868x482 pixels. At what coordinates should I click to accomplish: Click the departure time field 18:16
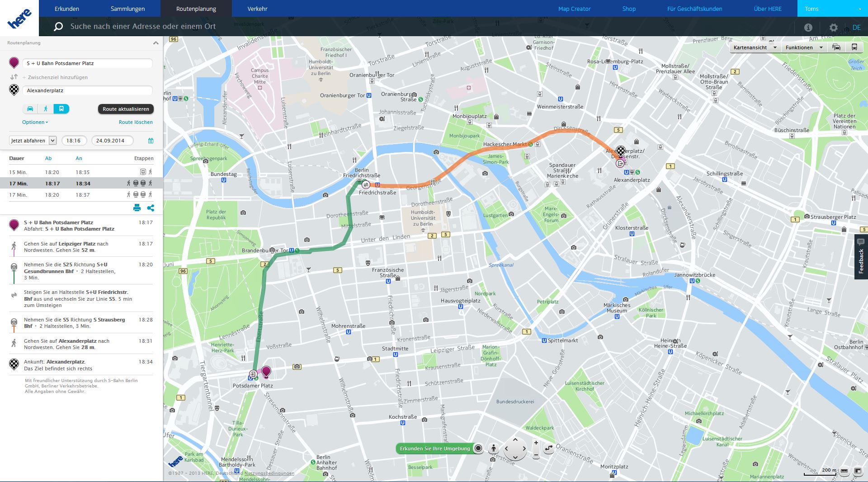coord(74,141)
